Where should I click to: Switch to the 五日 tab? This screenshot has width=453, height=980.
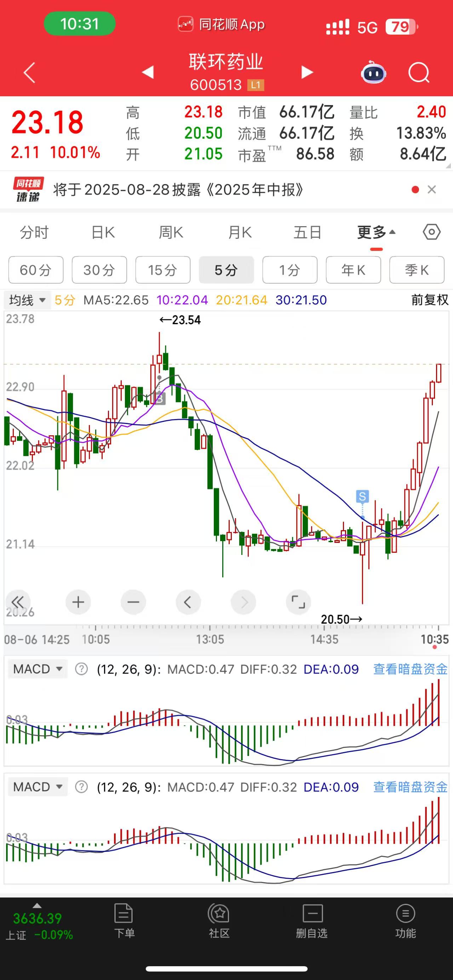[x=308, y=232]
